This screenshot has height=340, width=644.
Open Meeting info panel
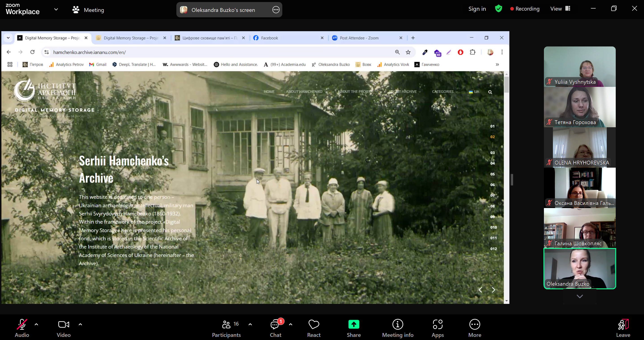coord(397,328)
